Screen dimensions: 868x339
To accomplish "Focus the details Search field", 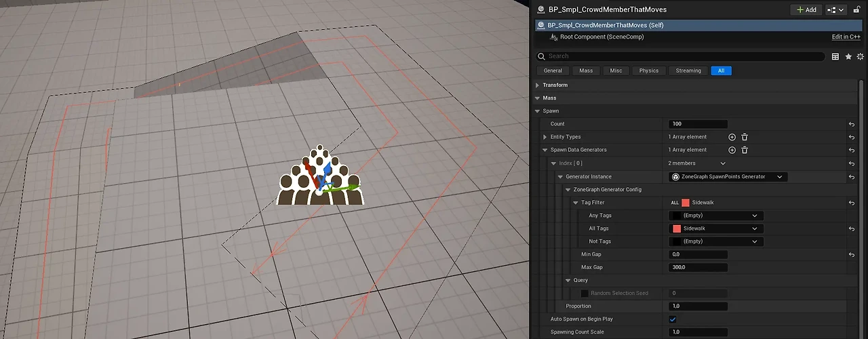I will [680, 56].
